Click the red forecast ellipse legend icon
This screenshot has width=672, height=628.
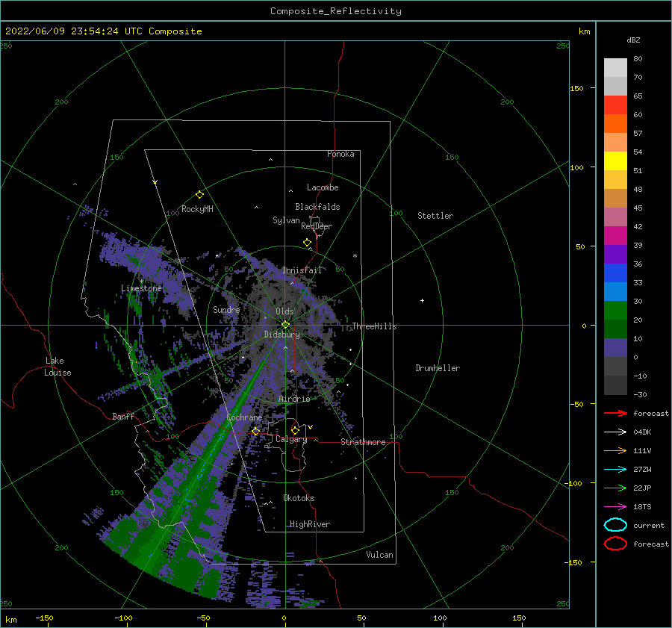(x=615, y=544)
